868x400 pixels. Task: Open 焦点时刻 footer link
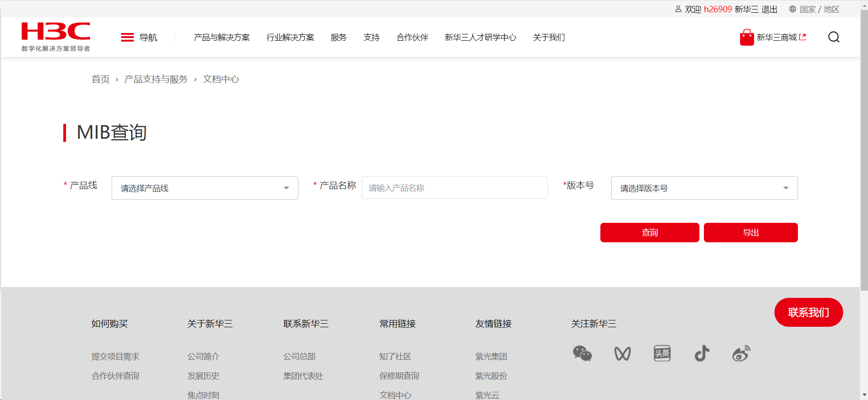click(x=203, y=395)
